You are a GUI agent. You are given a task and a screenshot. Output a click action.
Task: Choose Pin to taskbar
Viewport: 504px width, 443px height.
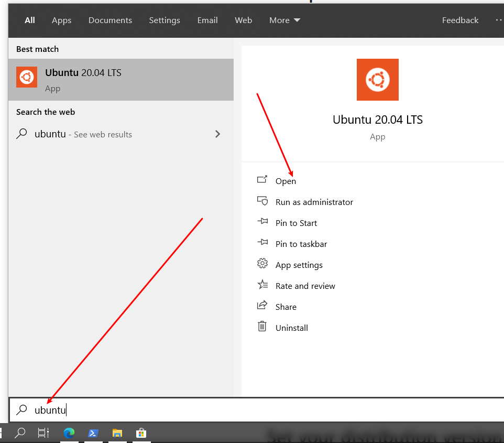pos(301,244)
